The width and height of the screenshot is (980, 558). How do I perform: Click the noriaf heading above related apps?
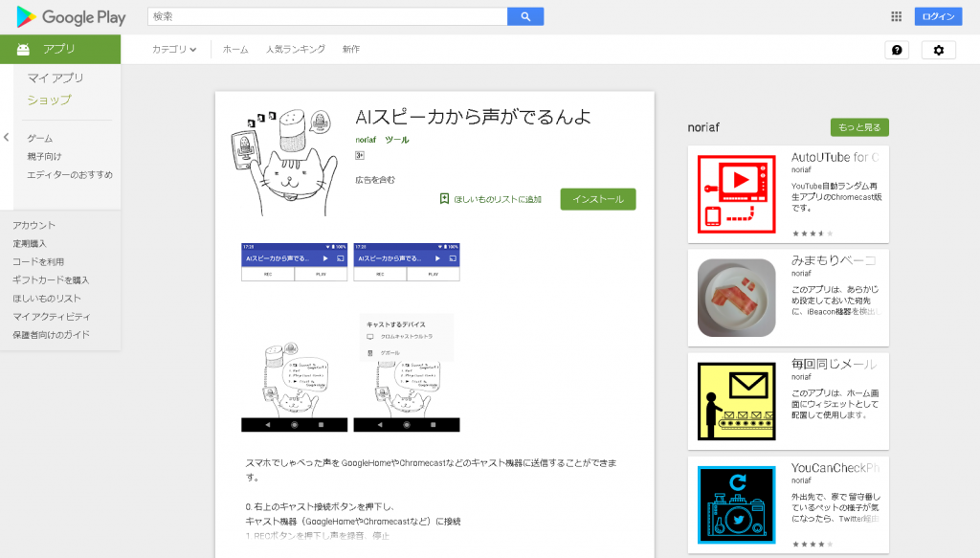703,127
